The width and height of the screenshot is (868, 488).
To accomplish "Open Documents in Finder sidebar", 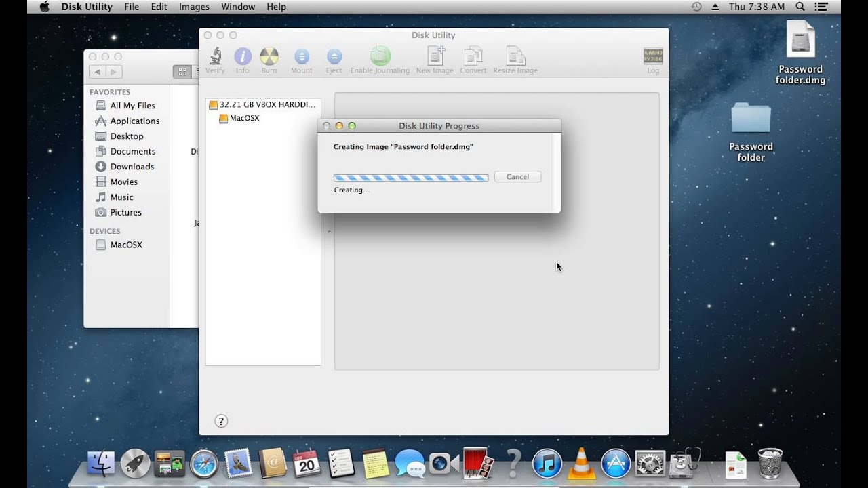I will (x=125, y=151).
